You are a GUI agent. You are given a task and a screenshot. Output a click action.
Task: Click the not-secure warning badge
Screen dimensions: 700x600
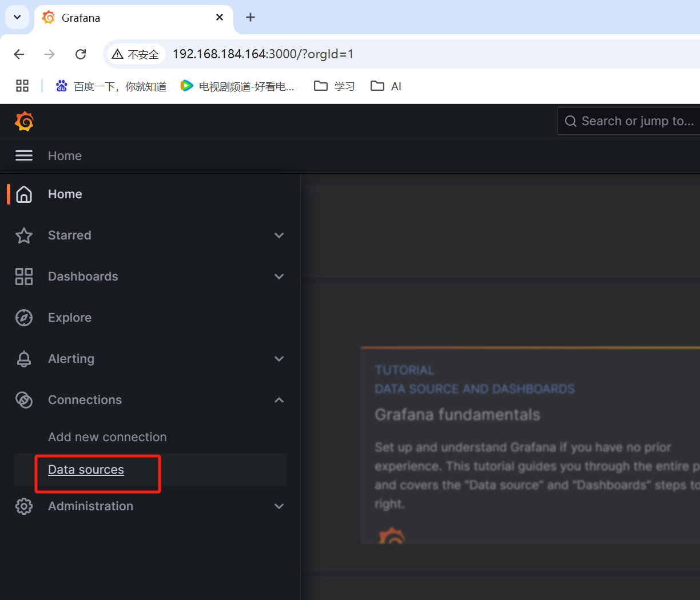coord(136,54)
